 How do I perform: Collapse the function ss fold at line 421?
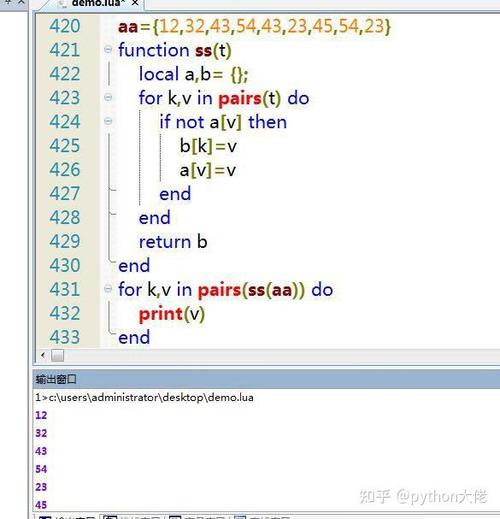coord(108,50)
